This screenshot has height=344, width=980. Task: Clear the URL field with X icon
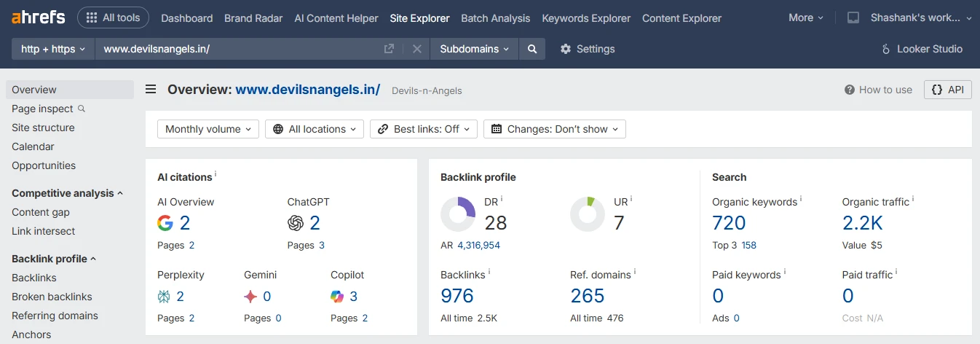(x=417, y=49)
